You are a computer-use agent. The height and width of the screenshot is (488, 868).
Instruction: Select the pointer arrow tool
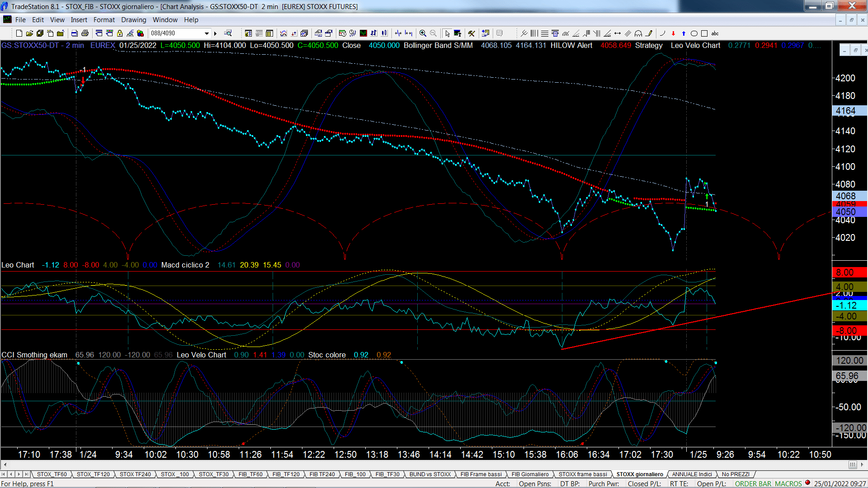[447, 33]
